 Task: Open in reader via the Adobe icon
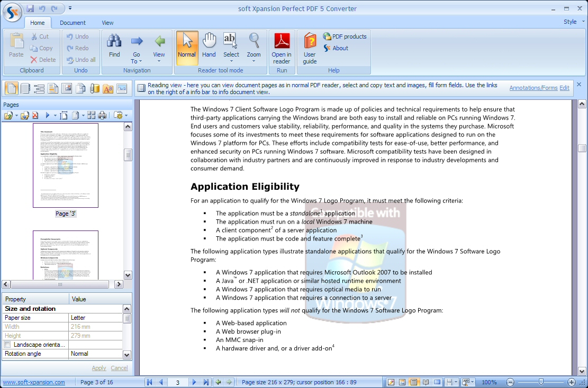coord(282,48)
